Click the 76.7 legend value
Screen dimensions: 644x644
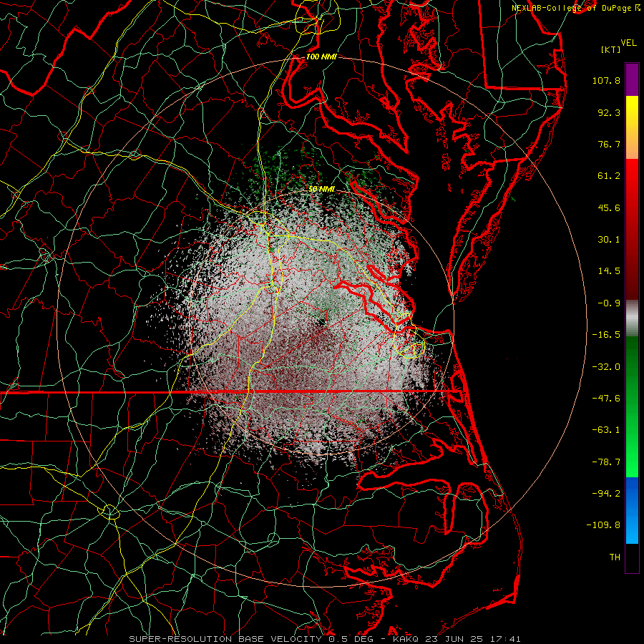tap(609, 144)
